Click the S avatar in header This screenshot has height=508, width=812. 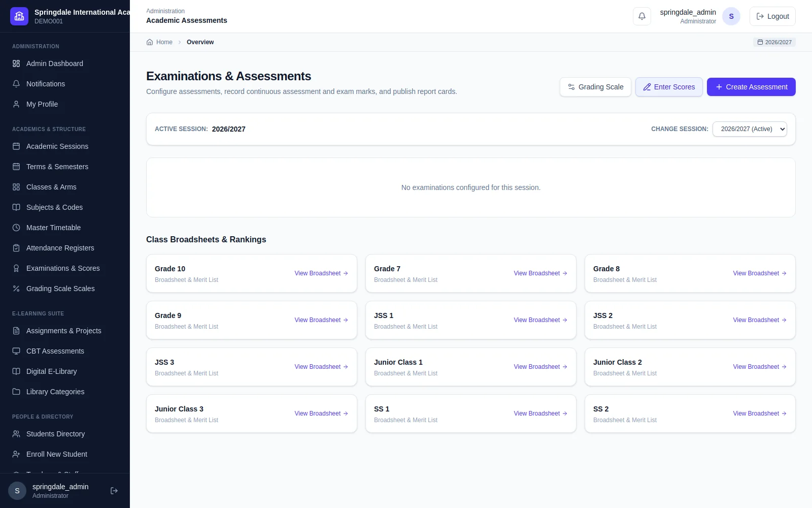coord(731,16)
